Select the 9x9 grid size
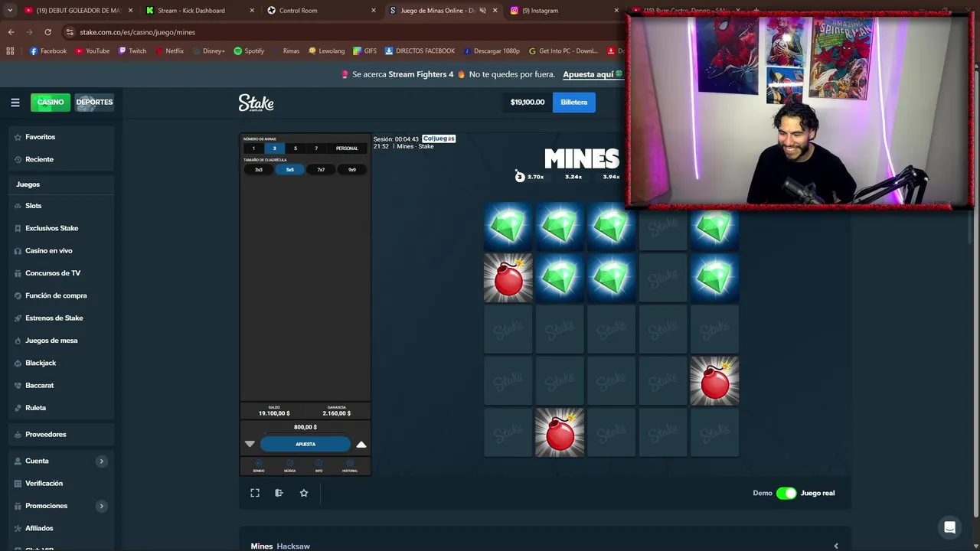This screenshot has height=551, width=980. pos(352,170)
